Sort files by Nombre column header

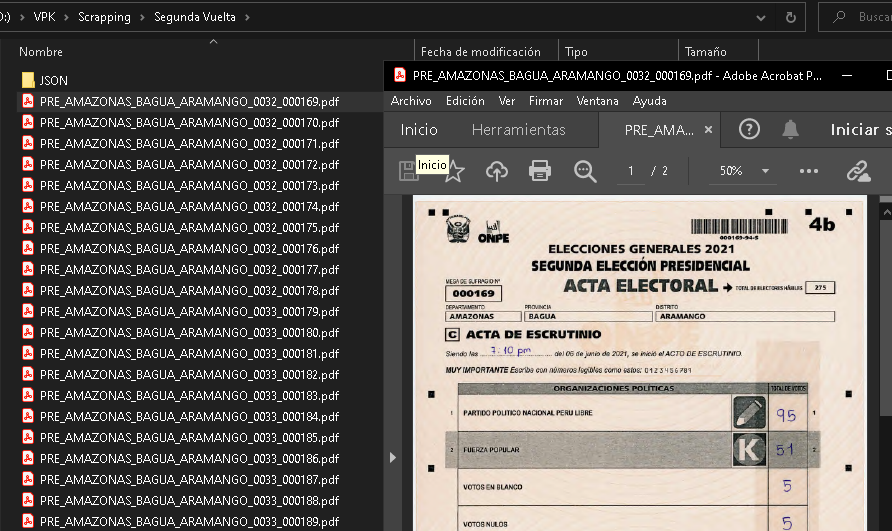point(41,52)
